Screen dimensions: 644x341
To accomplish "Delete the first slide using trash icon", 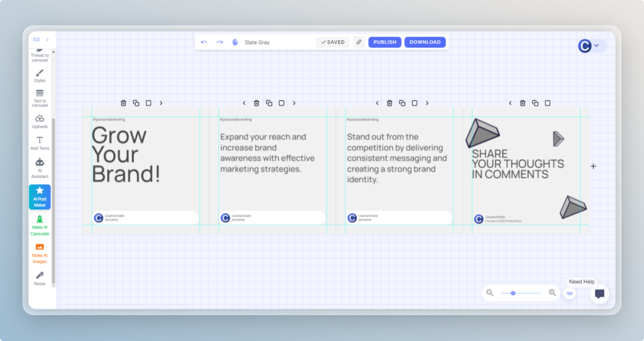I will pyautogui.click(x=123, y=103).
